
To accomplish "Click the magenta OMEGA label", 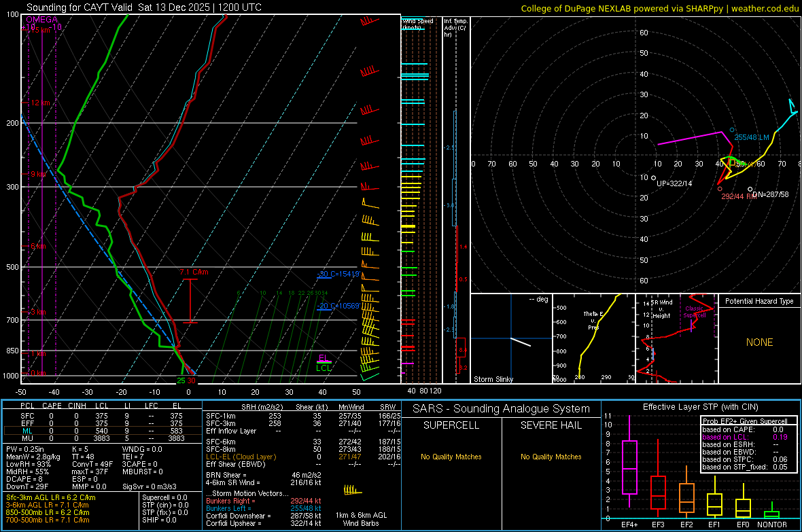I will coord(42,20).
